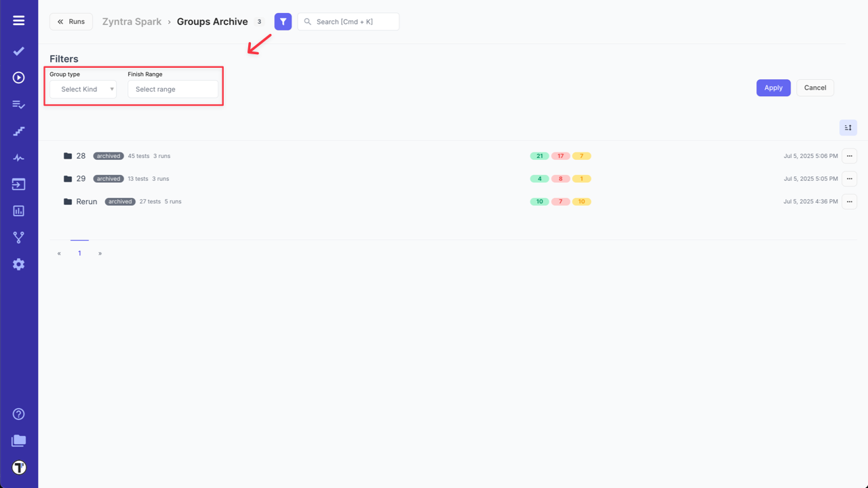Screen dimensions: 868x488
Task: Open actions menu for group 28
Action: coord(849,156)
